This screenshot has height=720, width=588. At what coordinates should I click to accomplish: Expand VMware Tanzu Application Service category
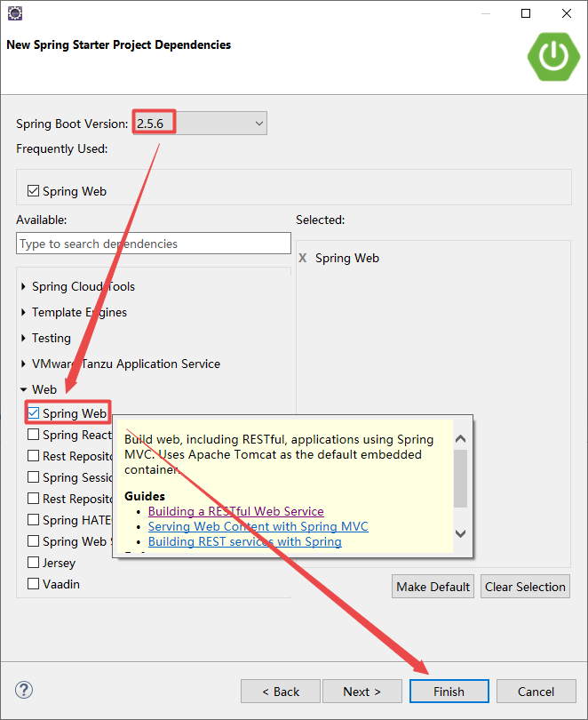pyautogui.click(x=23, y=364)
